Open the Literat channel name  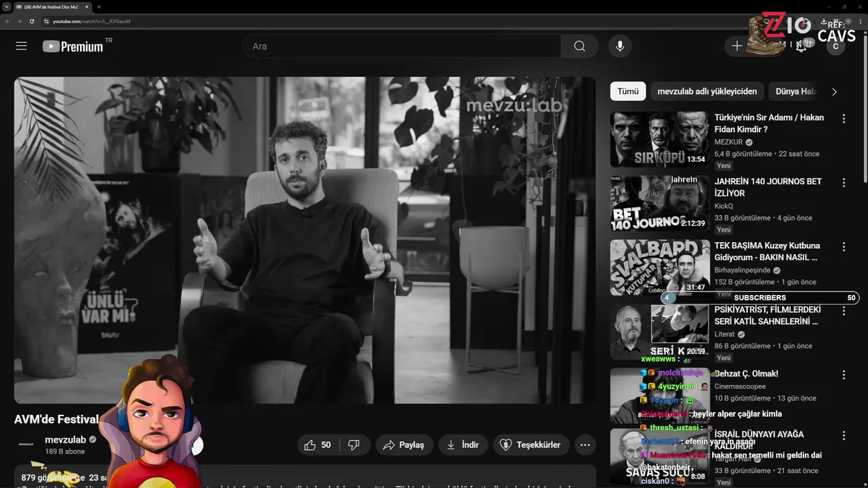click(724, 334)
